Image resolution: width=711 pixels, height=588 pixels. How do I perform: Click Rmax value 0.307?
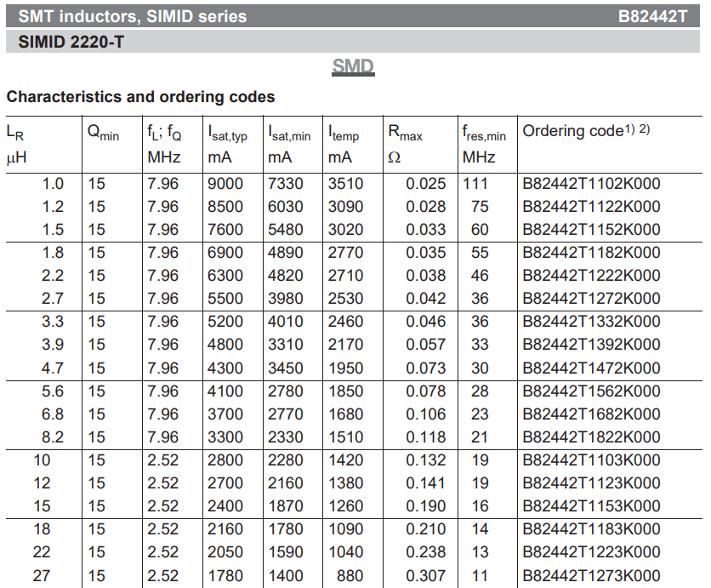point(425,576)
